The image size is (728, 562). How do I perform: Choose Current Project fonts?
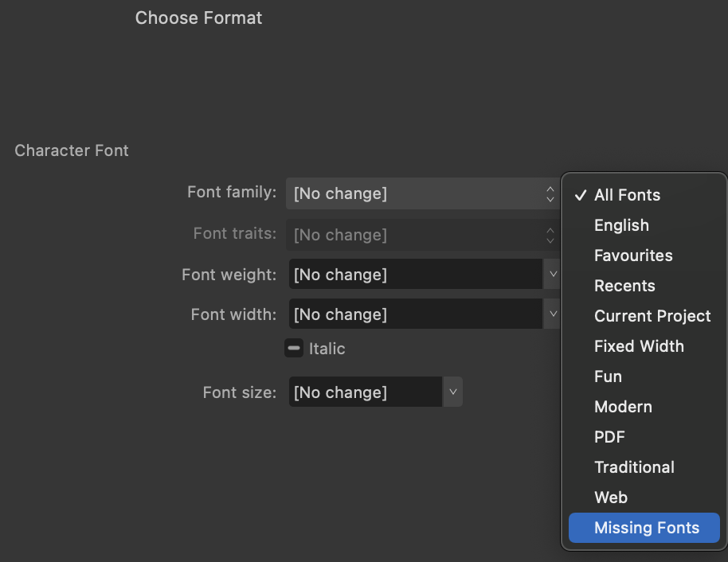(x=652, y=316)
